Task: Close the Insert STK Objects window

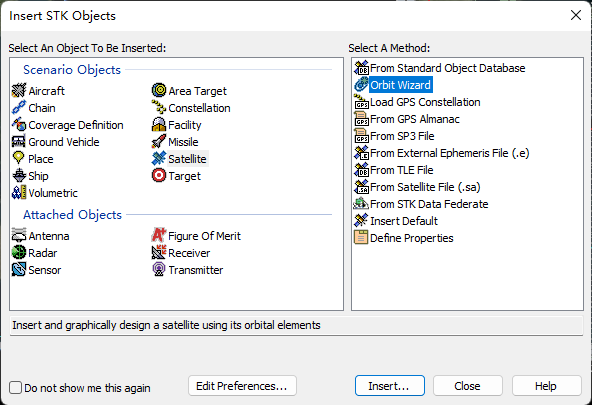Action: click(576, 15)
